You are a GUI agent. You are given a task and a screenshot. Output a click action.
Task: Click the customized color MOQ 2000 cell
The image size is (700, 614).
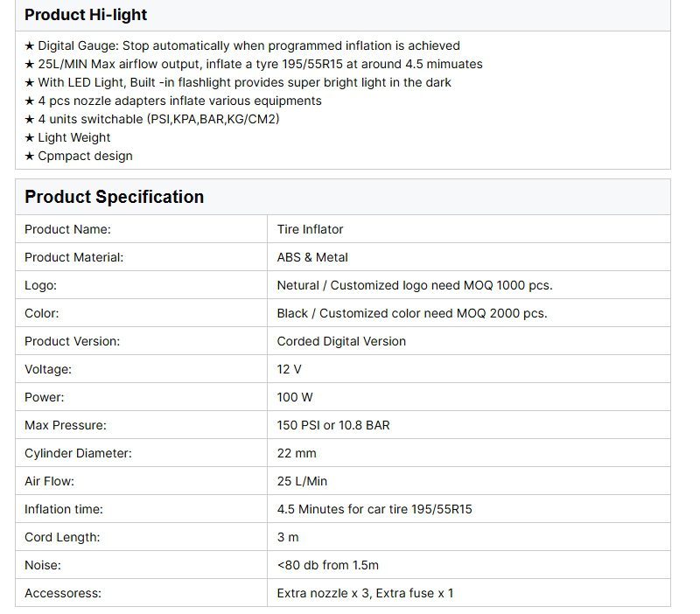(411, 313)
